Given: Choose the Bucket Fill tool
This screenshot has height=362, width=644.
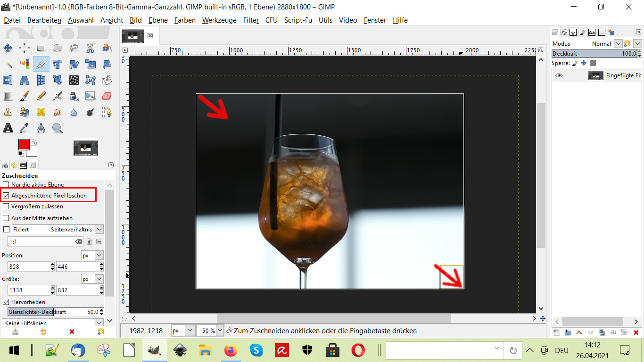Looking at the screenshot, I should (107, 80).
